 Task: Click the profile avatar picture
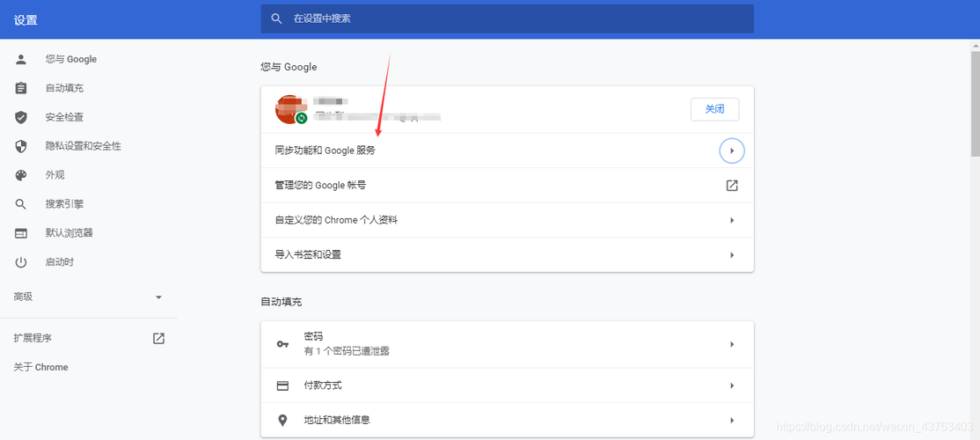(x=289, y=109)
